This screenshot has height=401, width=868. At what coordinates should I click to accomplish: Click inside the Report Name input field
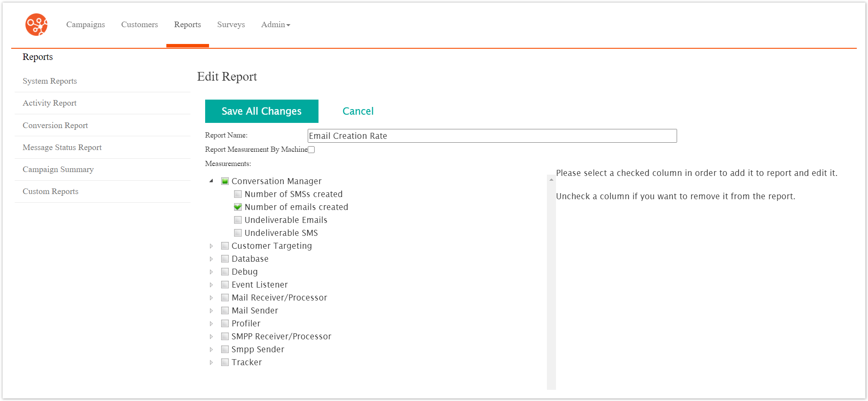[x=491, y=135]
